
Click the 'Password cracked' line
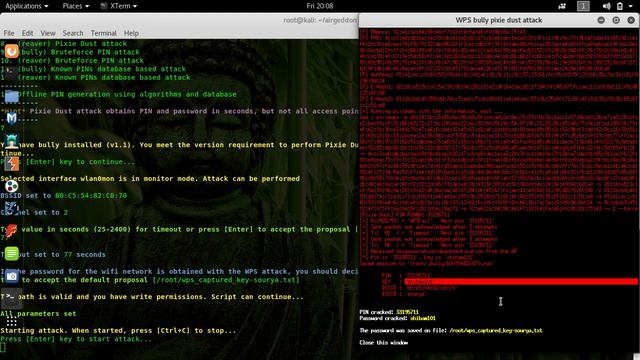(x=397, y=318)
